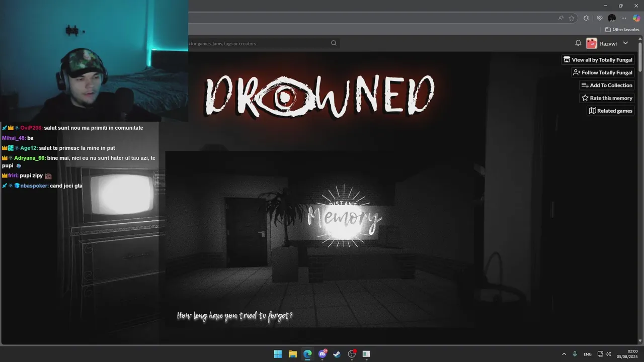Switch the ENG input language indicator

[x=587, y=354]
